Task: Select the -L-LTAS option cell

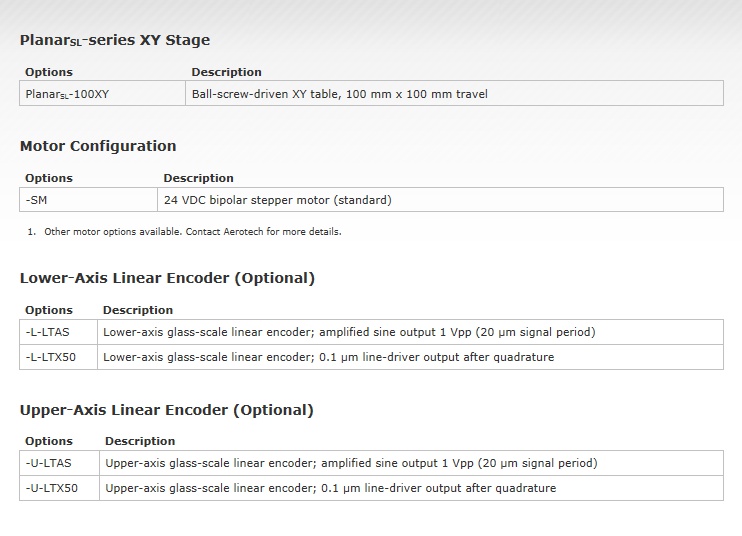Action: pos(58,332)
